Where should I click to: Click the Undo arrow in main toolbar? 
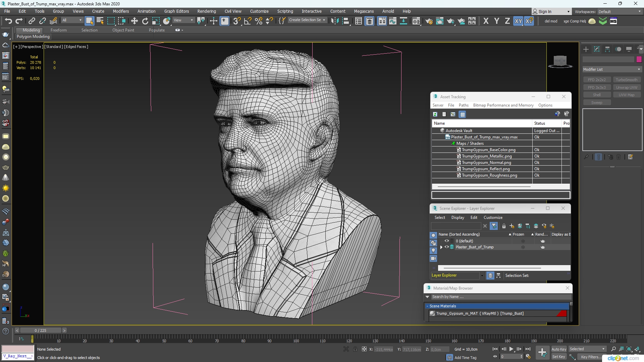(8, 21)
